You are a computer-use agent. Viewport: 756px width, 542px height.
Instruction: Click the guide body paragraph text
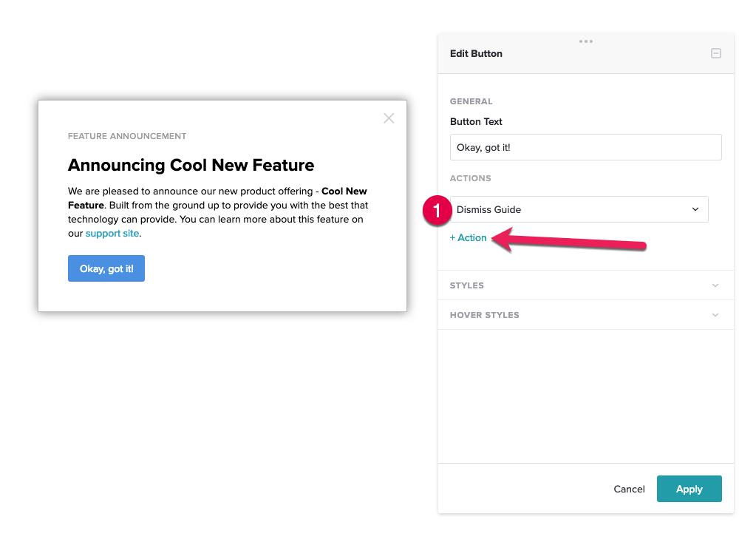point(218,212)
